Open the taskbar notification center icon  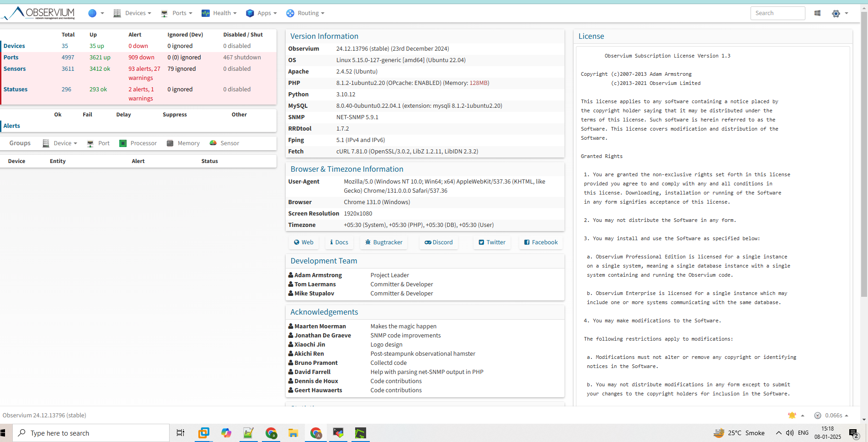pyautogui.click(x=854, y=433)
